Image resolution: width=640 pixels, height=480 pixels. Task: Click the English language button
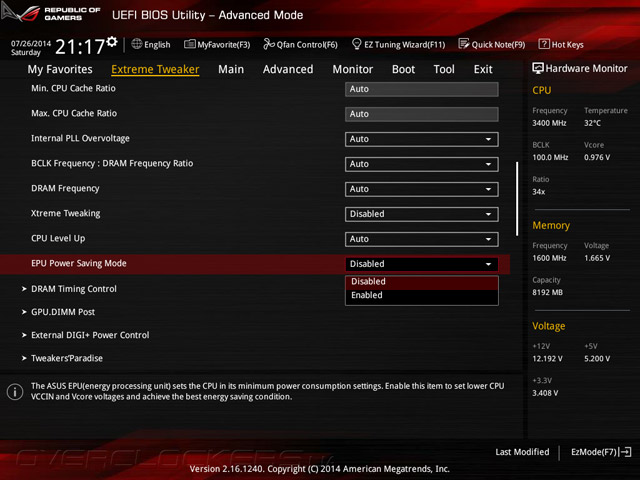coord(151,44)
